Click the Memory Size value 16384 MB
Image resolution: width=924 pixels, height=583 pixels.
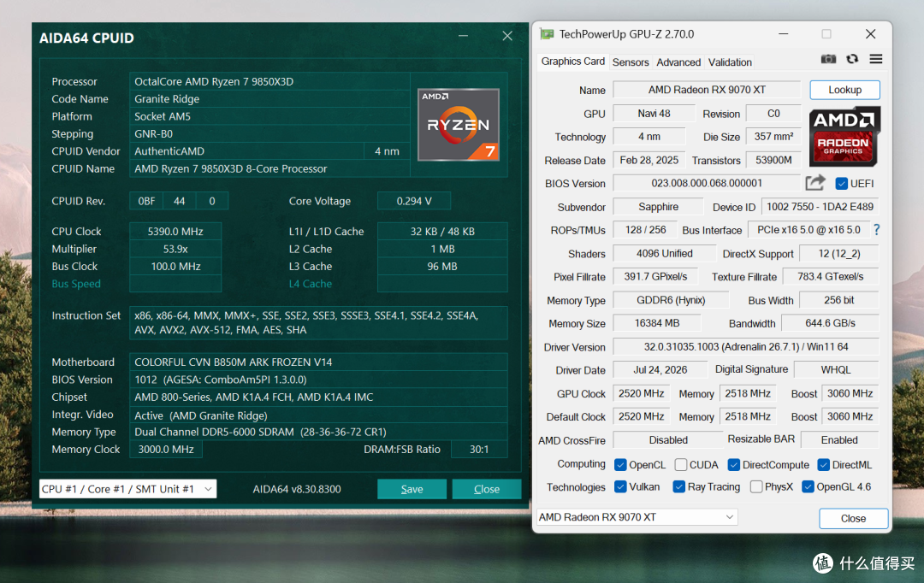point(657,323)
